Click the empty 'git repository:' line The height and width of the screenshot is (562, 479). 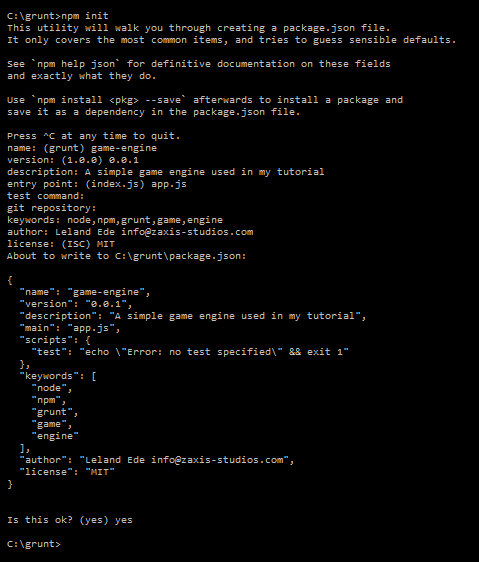[x=52, y=208]
